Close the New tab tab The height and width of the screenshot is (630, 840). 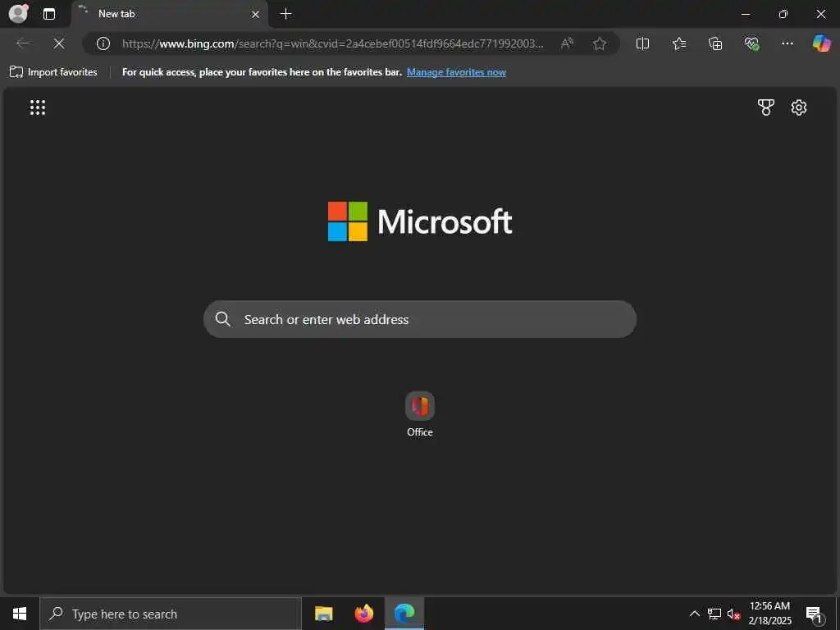[x=256, y=15]
